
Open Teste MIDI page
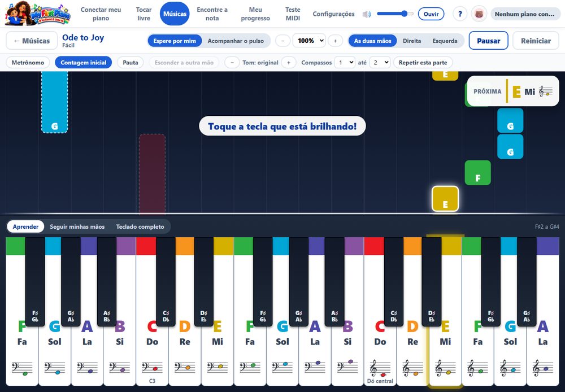[x=293, y=14]
